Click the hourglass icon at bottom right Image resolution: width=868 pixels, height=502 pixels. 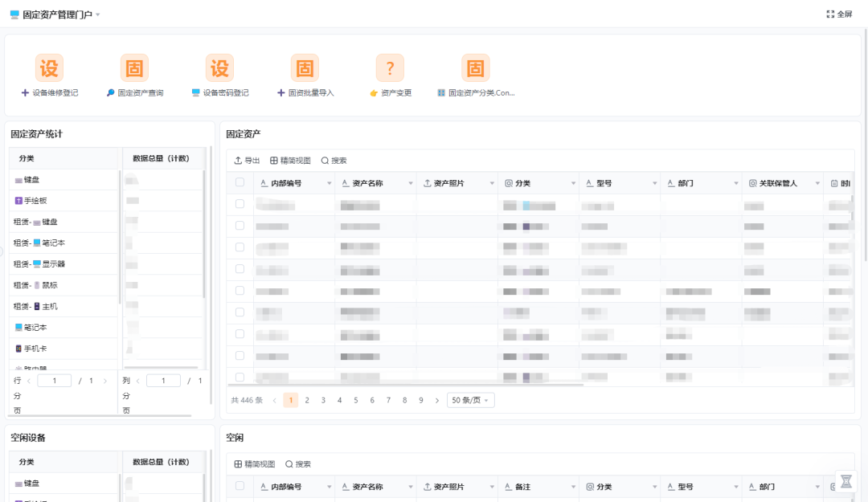pyautogui.click(x=846, y=481)
